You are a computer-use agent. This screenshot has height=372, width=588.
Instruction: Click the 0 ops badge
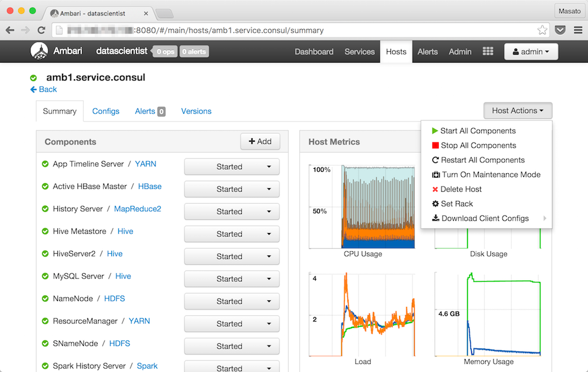pos(165,52)
